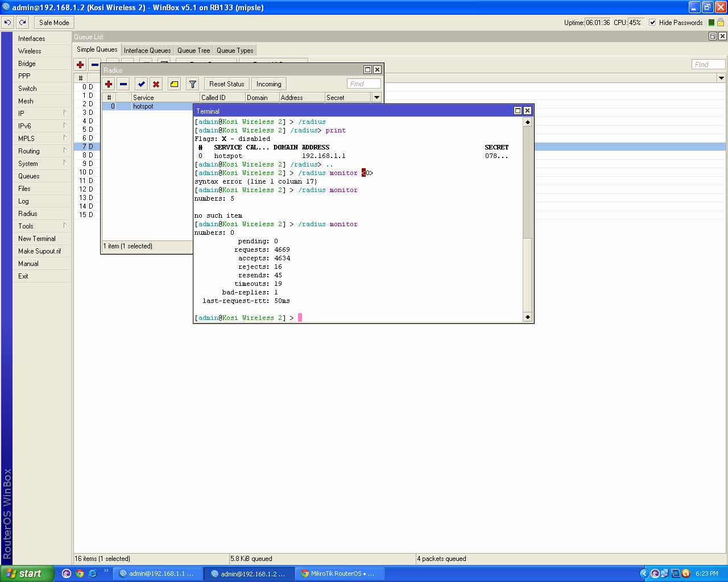Click the remove (blue minus) icon in Radius window

(123, 84)
